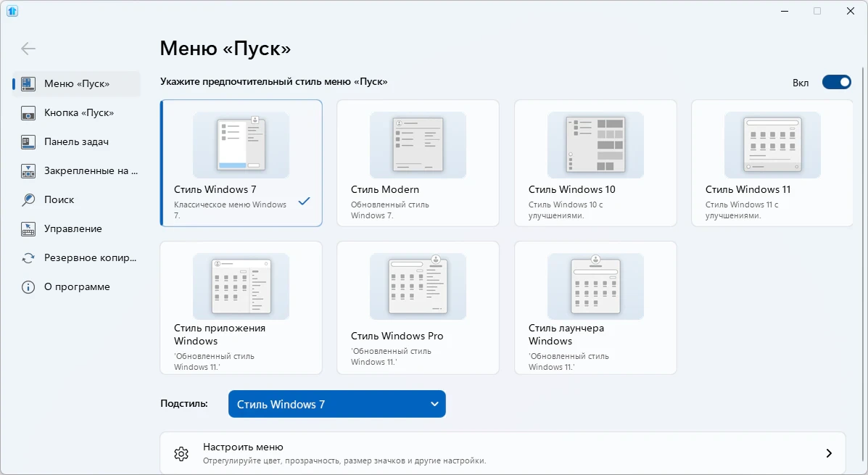Open the Меню «Пуск» section

coord(77,83)
